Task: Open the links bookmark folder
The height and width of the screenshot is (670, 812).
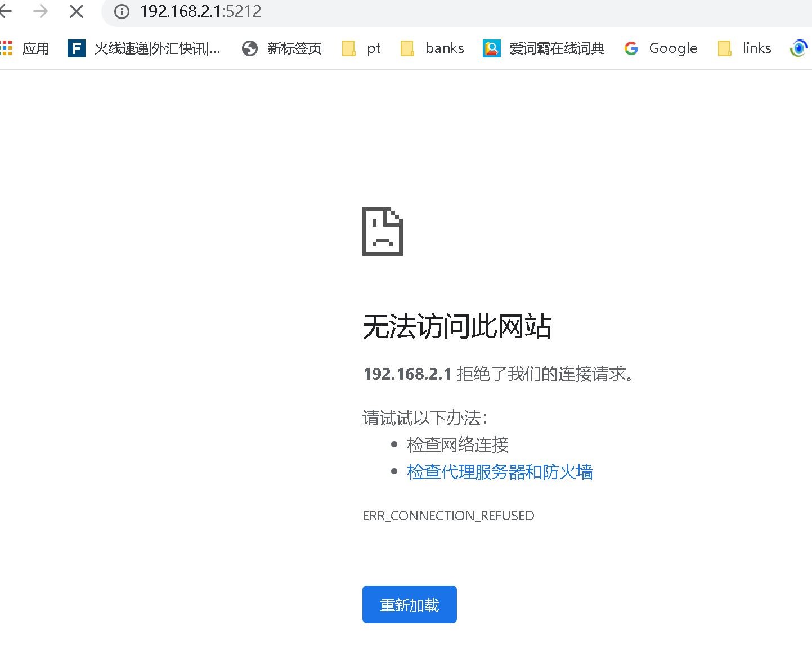Action: pyautogui.click(x=744, y=48)
